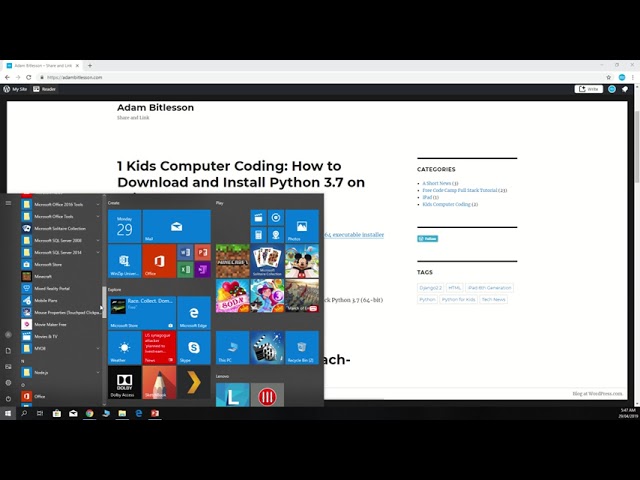
Task: Expand Start menu with hamburger button
Action: 8,203
